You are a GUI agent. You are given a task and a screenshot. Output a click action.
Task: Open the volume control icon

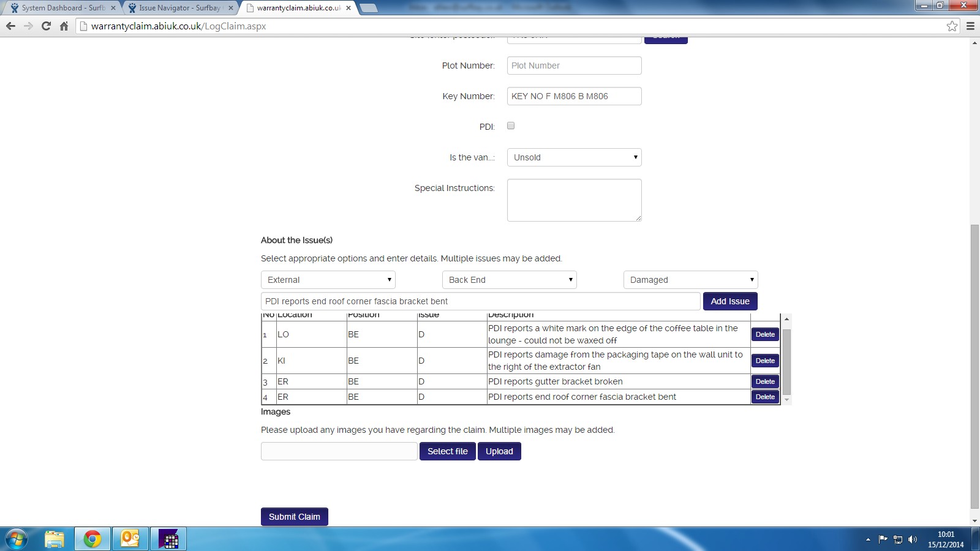point(913,539)
